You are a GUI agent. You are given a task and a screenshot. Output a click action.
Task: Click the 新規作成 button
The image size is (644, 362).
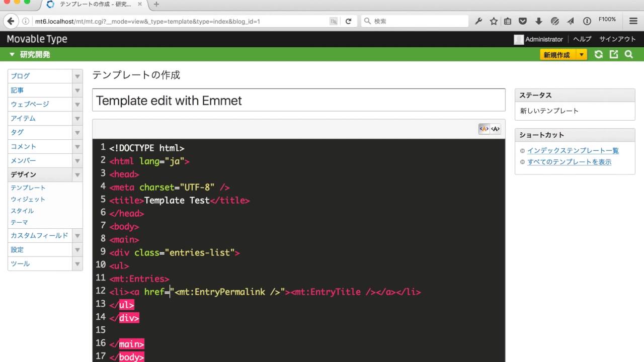coord(558,55)
